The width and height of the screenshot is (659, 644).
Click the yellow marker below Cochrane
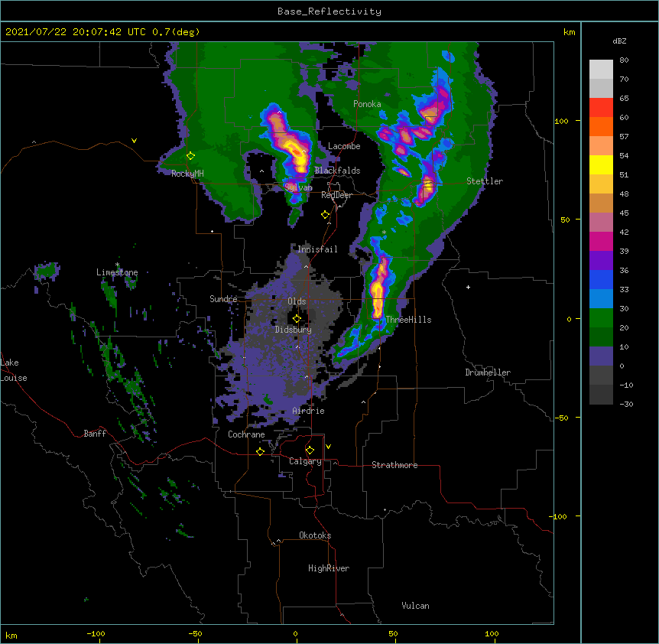pos(260,451)
